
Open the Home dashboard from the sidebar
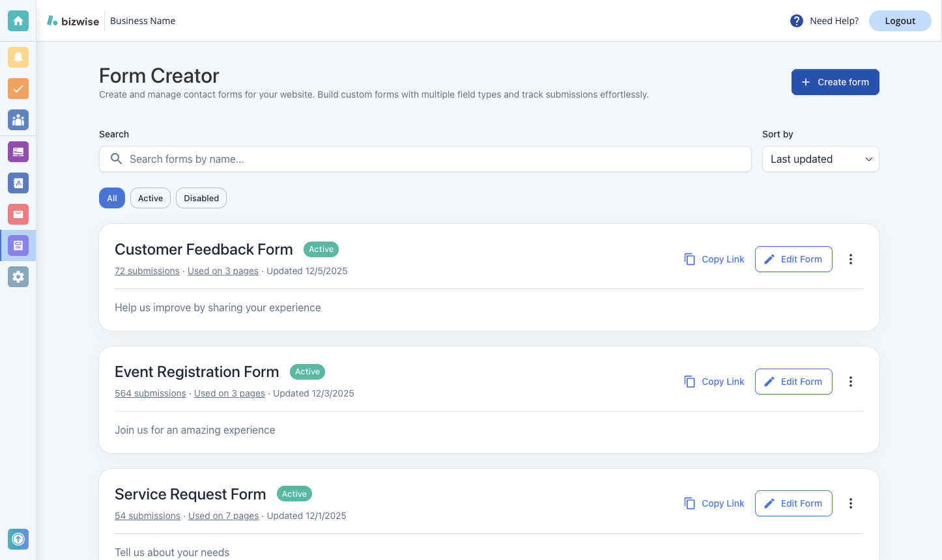pos(18,20)
